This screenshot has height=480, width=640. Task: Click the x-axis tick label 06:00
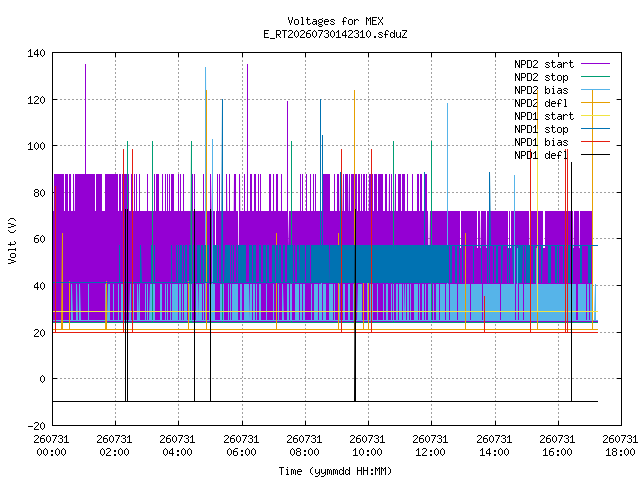point(241,453)
